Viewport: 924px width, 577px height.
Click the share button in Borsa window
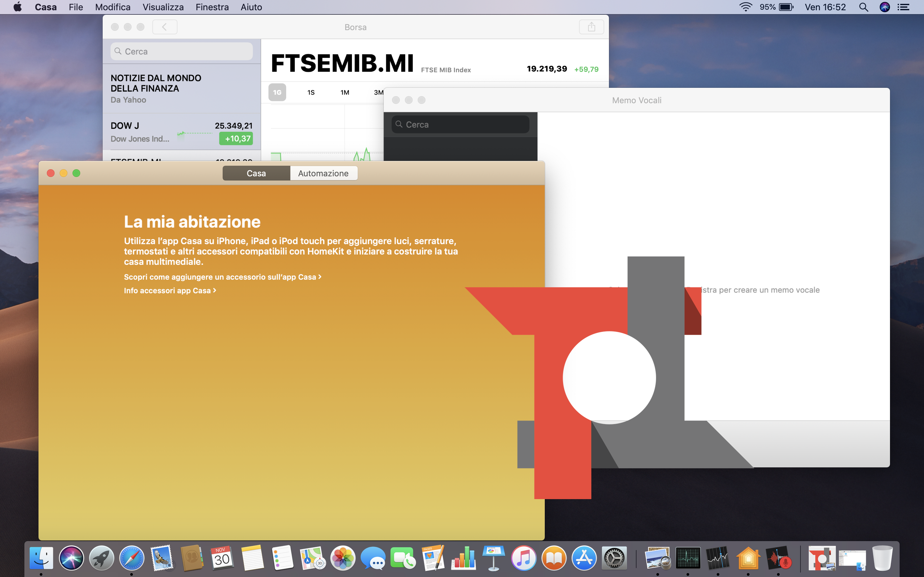coord(591,27)
